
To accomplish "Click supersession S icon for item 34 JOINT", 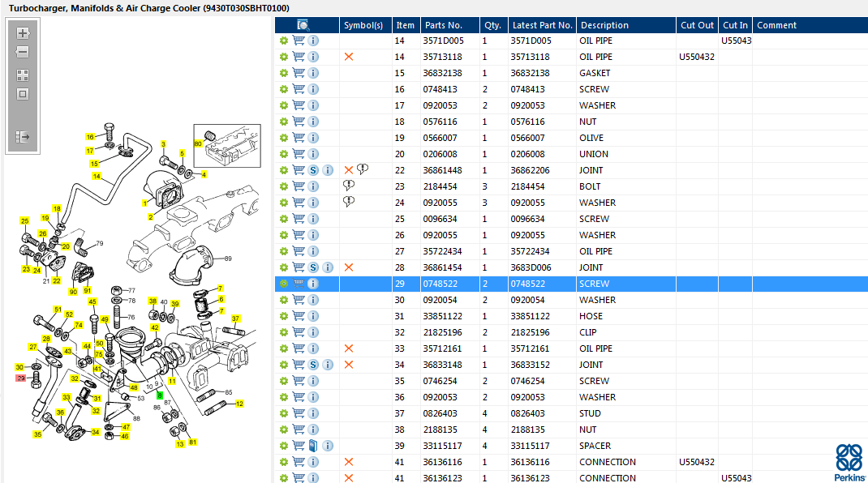I will (x=313, y=365).
